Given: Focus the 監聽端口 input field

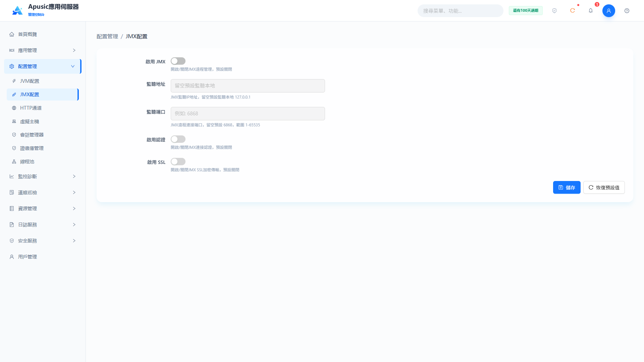Looking at the screenshot, I should point(248,114).
